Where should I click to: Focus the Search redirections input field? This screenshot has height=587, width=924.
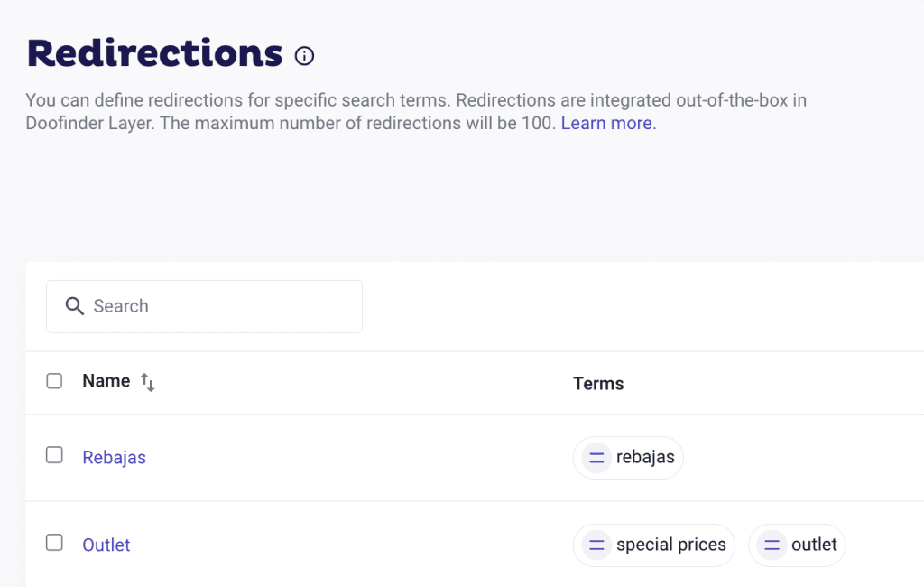click(217, 306)
